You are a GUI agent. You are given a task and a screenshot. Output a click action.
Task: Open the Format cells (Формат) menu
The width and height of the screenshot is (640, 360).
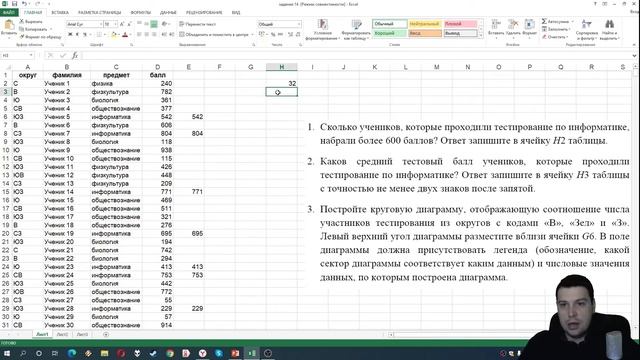[x=529, y=28]
